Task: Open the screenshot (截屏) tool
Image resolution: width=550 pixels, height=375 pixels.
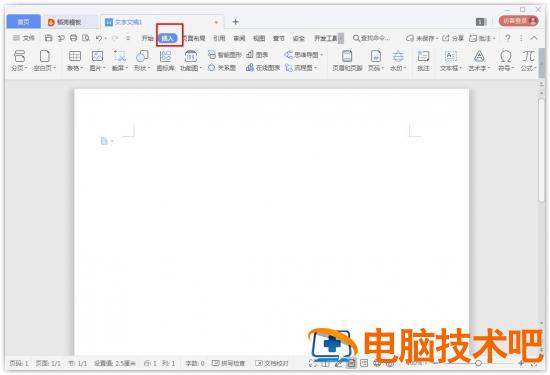Action: (120, 60)
